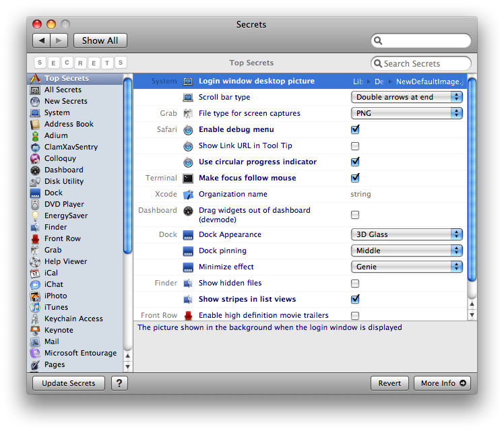The image size is (504, 431).
Task: Go back with left arrow button
Action: click(42, 40)
